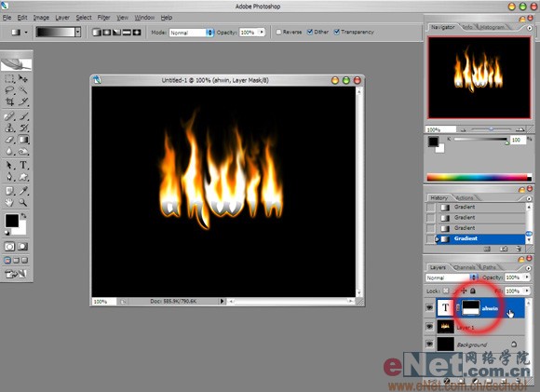Switch to the Channels tab
Image resolution: width=540 pixels, height=392 pixels.
pos(465,267)
